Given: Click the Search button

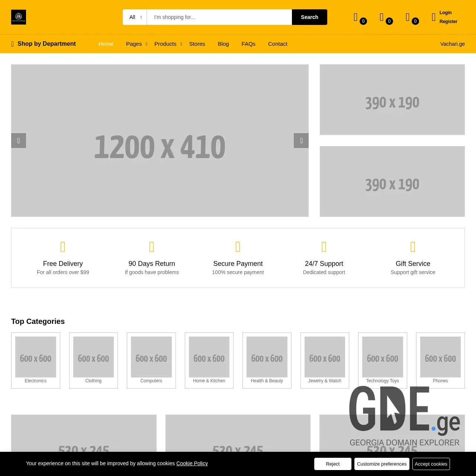Looking at the screenshot, I should coord(309,17).
